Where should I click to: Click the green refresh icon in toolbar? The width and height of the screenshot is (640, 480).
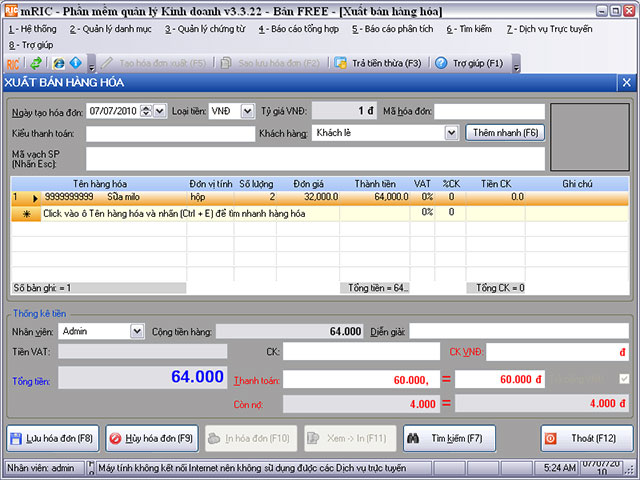point(35,63)
